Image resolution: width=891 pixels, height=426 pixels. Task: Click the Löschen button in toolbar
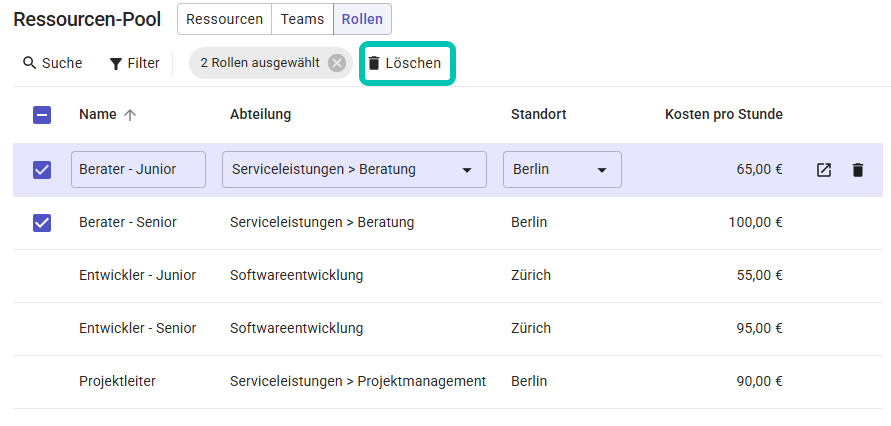coord(405,63)
